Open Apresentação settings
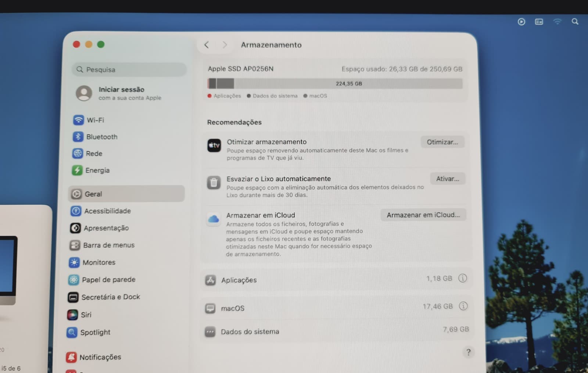The image size is (588, 373). [99, 228]
